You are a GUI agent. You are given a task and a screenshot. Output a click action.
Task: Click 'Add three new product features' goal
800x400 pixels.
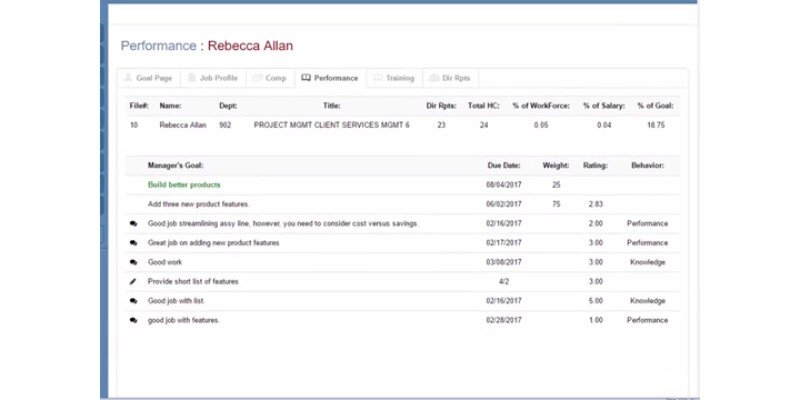199,204
